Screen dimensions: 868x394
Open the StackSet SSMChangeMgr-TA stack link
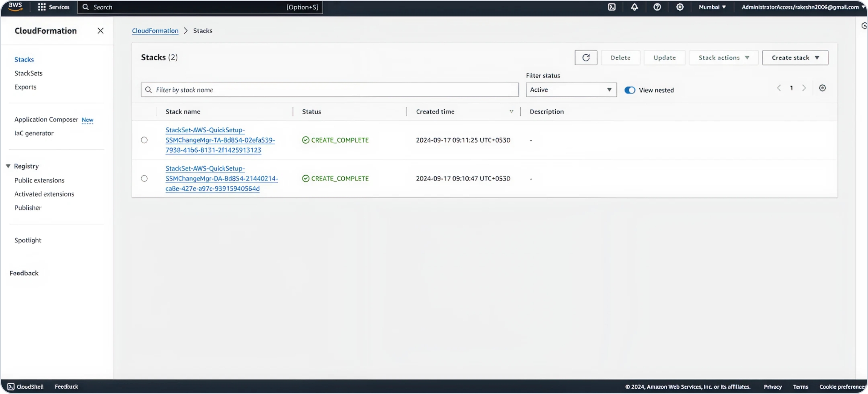point(220,140)
